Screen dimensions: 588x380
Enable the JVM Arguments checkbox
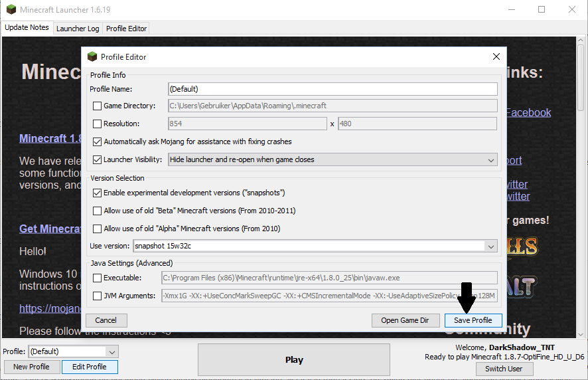pos(97,296)
